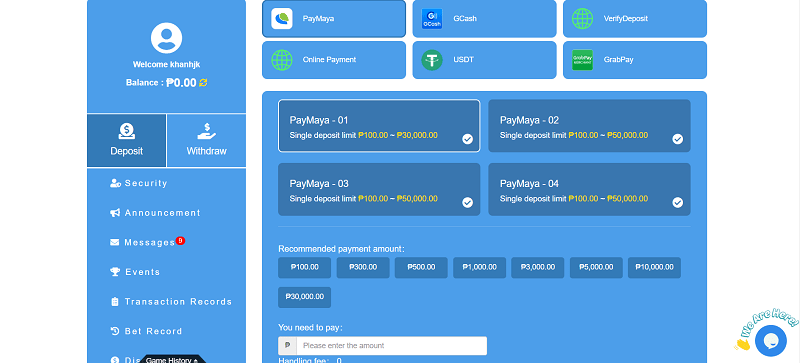This screenshot has width=800, height=363.
Task: Click the red 9 unread messages badge
Action: tap(180, 240)
